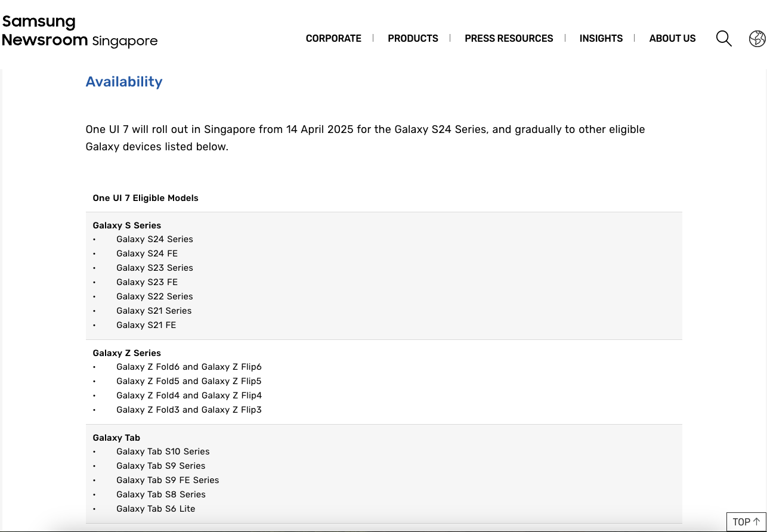The width and height of the screenshot is (767, 532).
Task: Open the ABOUT US menu
Action: click(x=672, y=38)
